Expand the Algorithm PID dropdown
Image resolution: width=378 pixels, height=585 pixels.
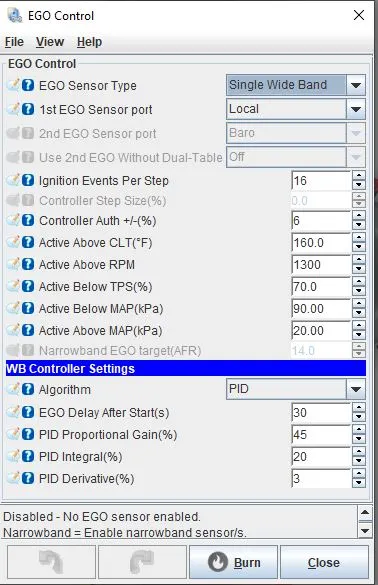pos(356,390)
